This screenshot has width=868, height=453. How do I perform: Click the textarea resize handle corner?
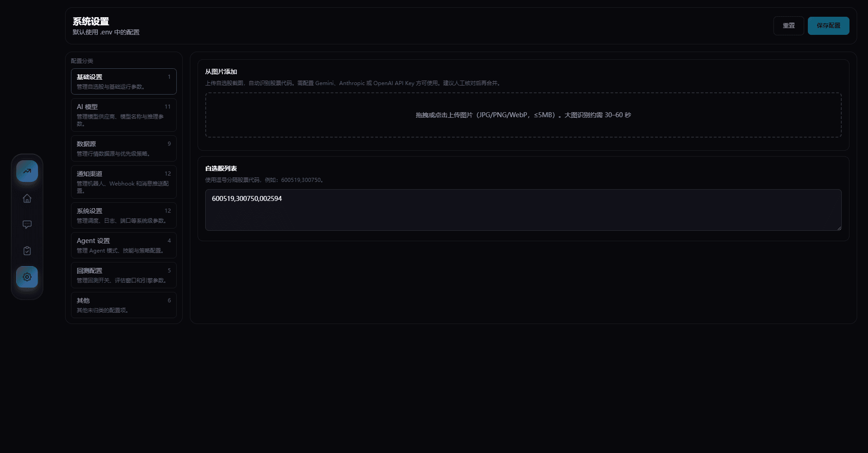(839, 228)
